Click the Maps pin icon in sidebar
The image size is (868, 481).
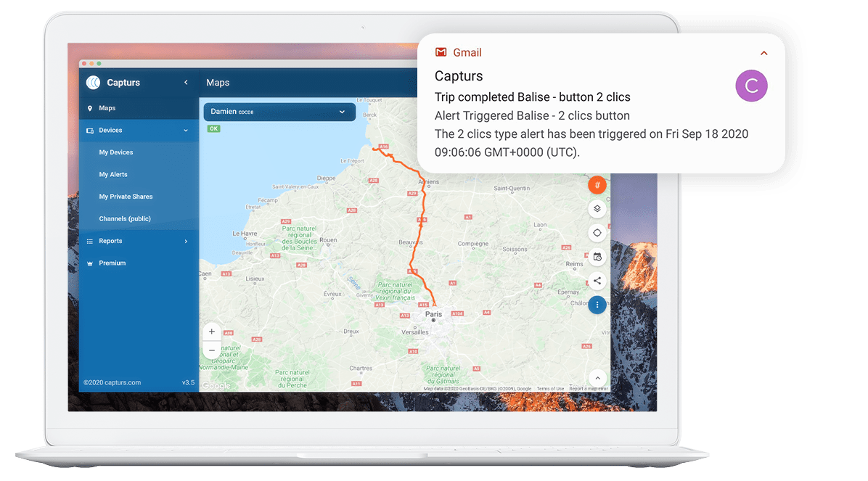[x=90, y=109]
